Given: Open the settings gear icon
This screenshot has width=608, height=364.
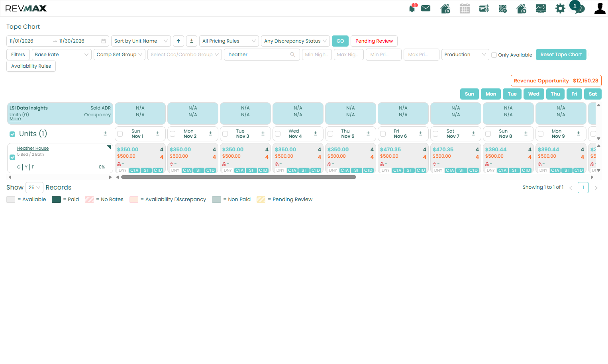Looking at the screenshot, I should pos(560,8).
